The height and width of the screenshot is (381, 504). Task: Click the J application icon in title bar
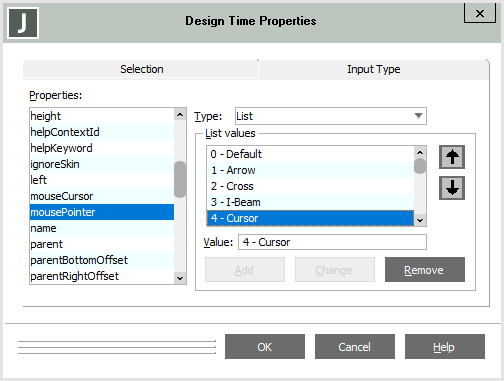pyautogui.click(x=23, y=23)
